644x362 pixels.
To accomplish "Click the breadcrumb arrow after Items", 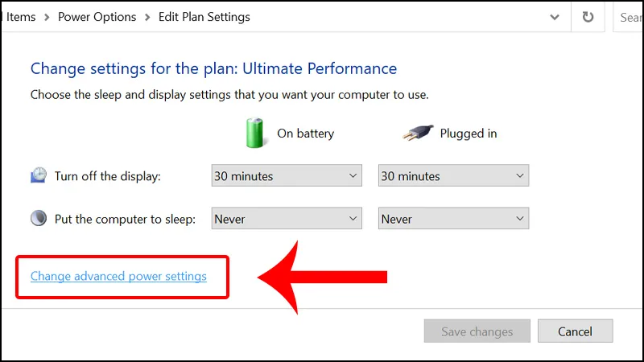I will coord(47,17).
